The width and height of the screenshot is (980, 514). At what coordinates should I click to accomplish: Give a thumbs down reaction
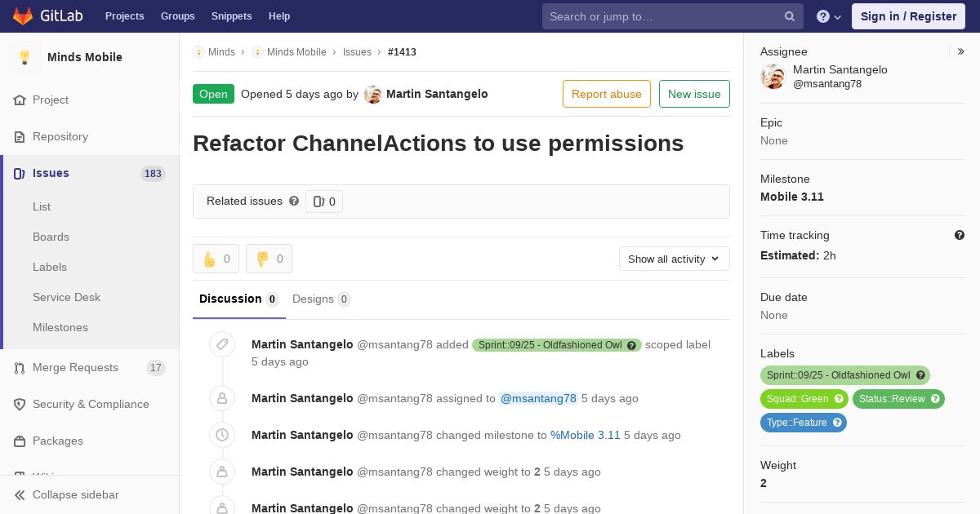point(269,259)
